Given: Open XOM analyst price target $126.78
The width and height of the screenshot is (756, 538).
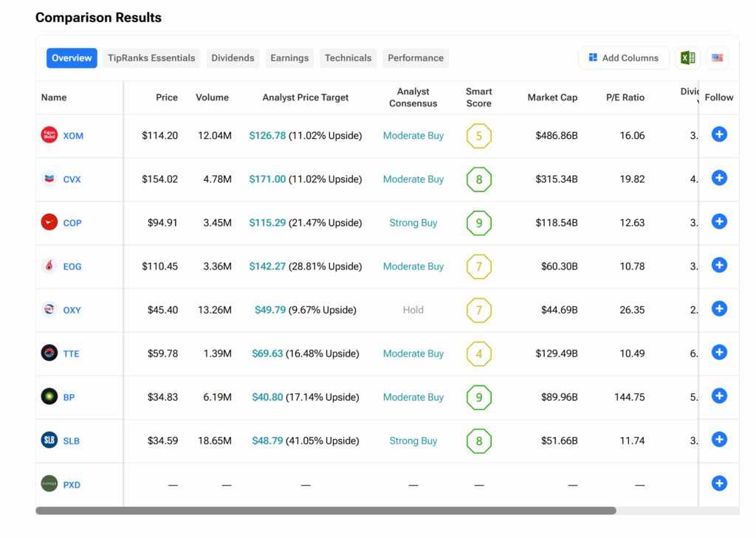Looking at the screenshot, I should 267,136.
